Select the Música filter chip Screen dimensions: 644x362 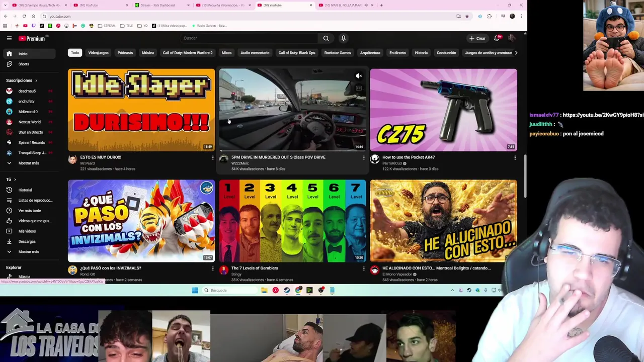[148, 53]
